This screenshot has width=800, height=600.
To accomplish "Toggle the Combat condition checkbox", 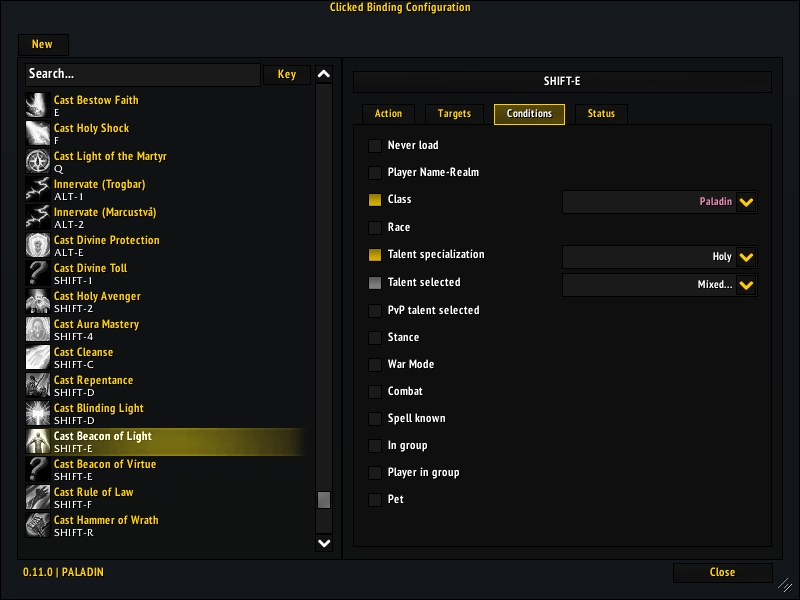I will [x=375, y=392].
